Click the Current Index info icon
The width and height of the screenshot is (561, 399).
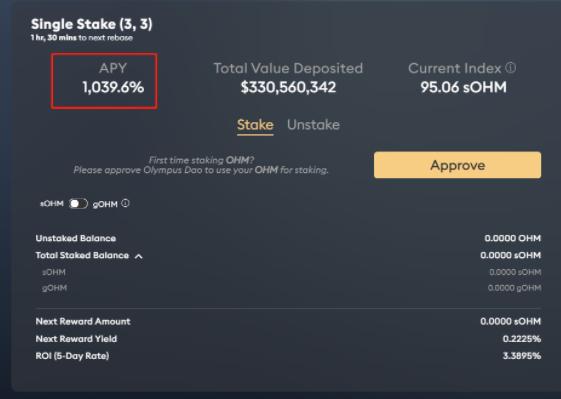click(511, 67)
